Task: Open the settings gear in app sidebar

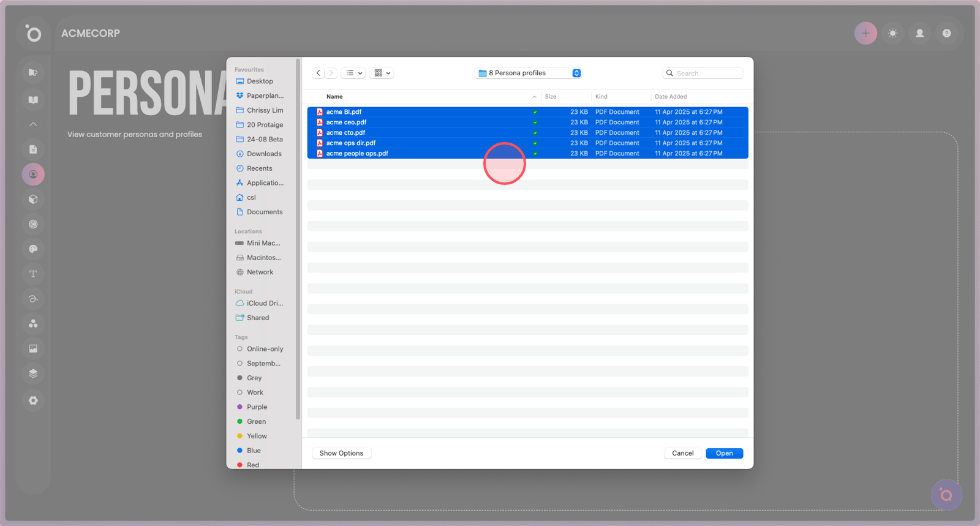Action: click(33, 400)
